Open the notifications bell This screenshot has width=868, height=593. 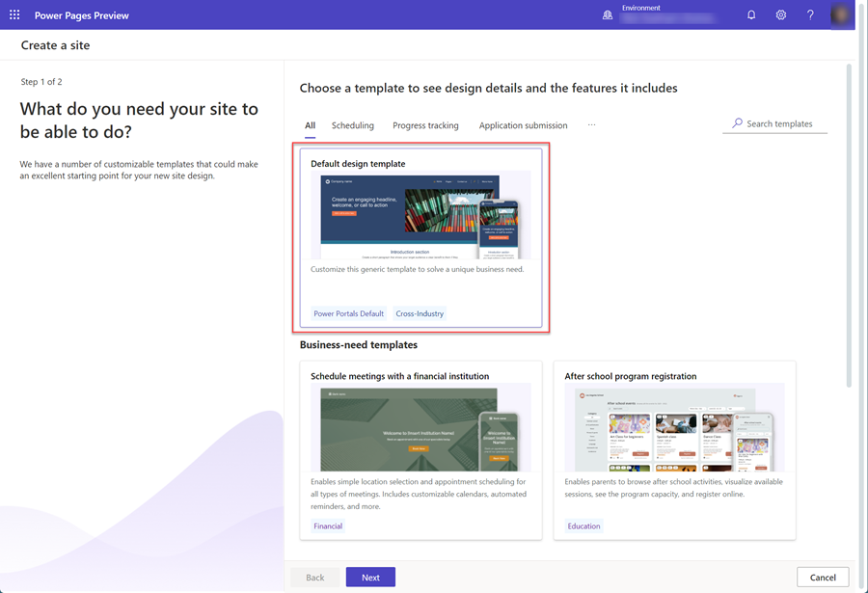(750, 14)
